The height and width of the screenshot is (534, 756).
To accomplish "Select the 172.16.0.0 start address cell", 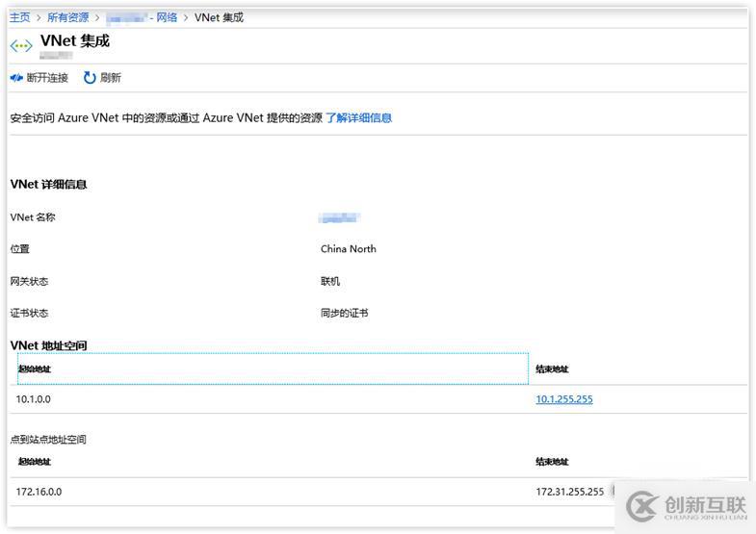I will coord(39,492).
